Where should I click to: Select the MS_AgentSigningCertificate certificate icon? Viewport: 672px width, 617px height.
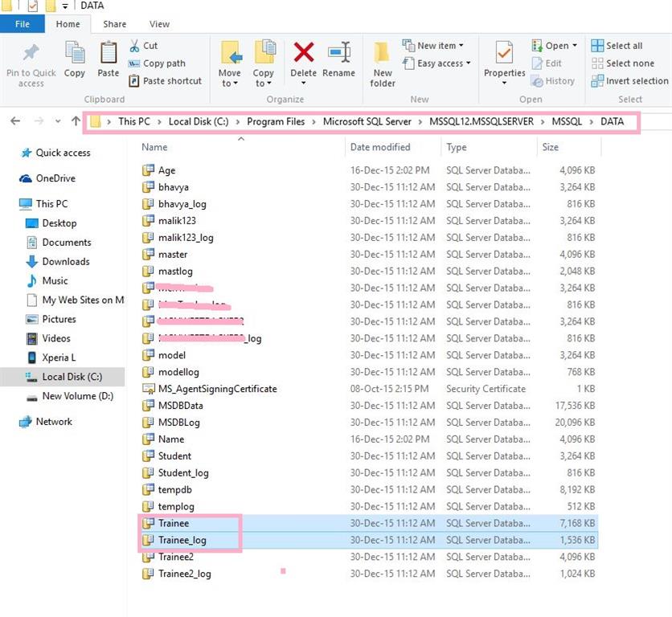coord(148,389)
